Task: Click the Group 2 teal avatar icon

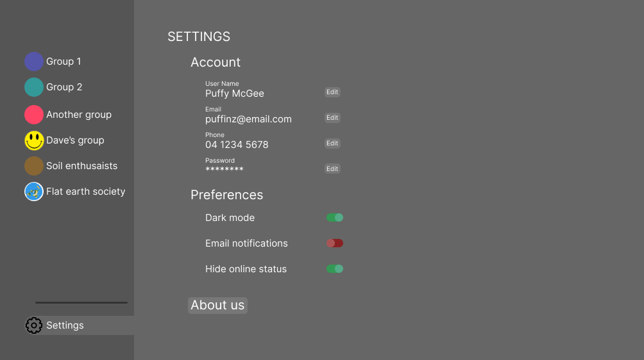Action: tap(34, 87)
